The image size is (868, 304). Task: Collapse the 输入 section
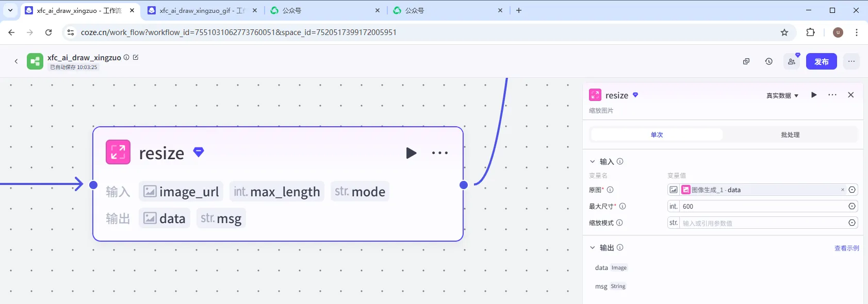point(593,161)
